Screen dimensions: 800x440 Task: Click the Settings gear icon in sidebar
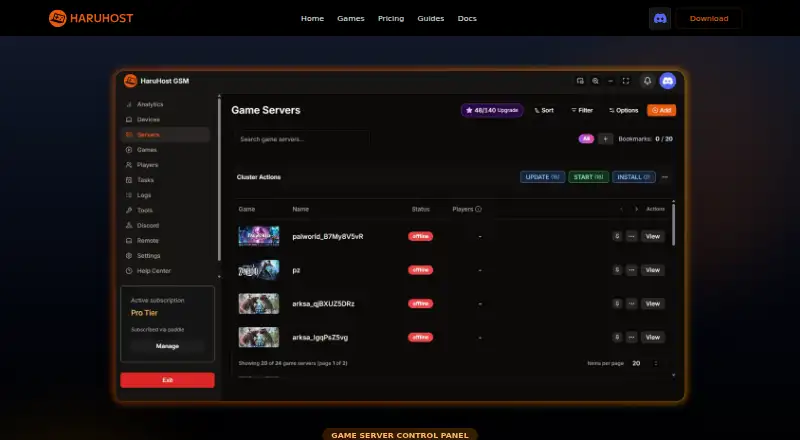pos(129,256)
